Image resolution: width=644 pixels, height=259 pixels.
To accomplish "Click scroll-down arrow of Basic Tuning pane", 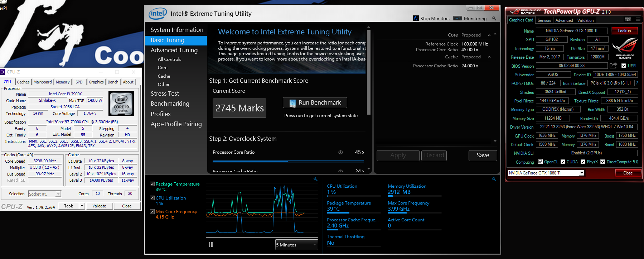I will (x=369, y=168).
